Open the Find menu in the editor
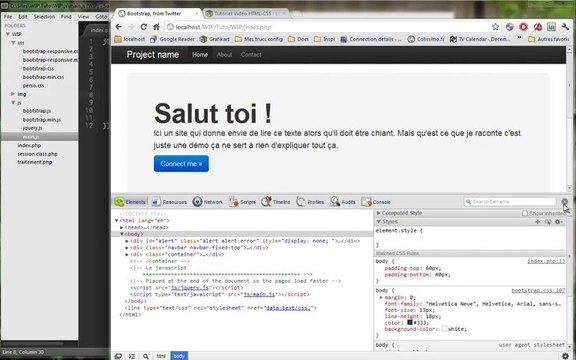Viewport: 576px width, 360px height. 66,17
